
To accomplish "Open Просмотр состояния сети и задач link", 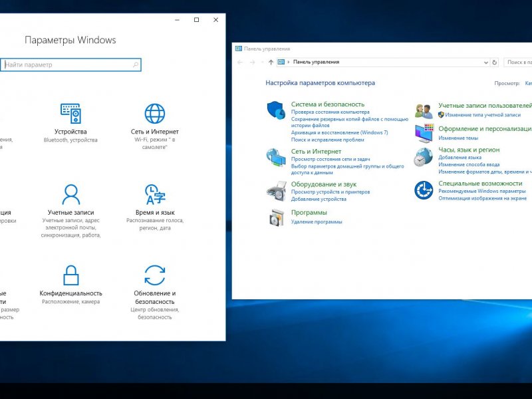I will click(331, 159).
